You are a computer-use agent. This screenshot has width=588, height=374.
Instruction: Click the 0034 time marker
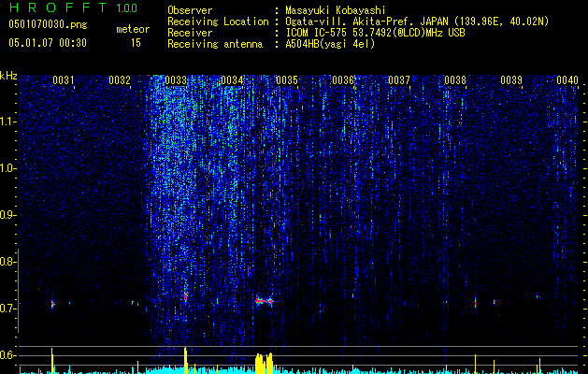pyautogui.click(x=232, y=80)
